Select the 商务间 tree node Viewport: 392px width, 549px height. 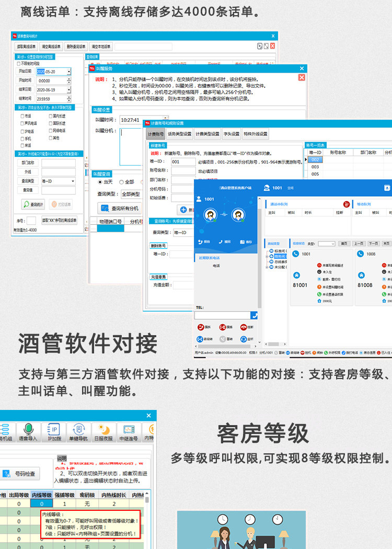click(x=280, y=256)
